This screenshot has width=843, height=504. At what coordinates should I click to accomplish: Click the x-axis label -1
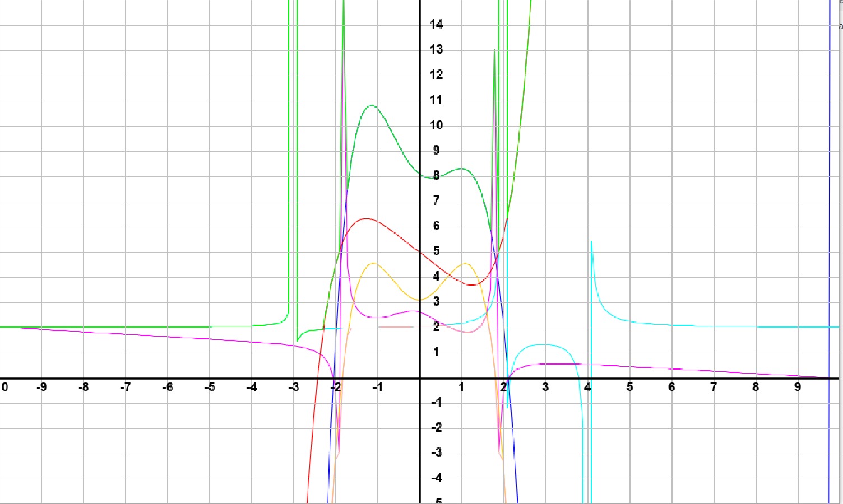[378, 387]
